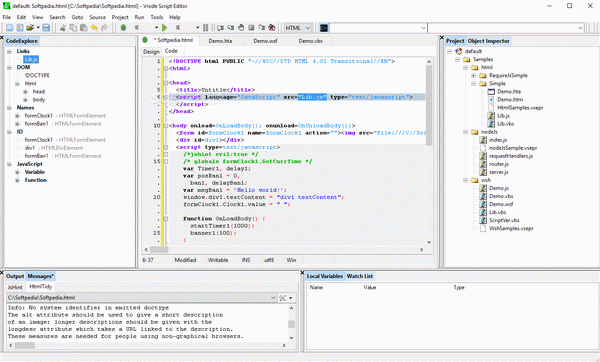Screen dimensions: 600x362
Task: Close the CodeExplore panel with X
Action: (2, 38)
